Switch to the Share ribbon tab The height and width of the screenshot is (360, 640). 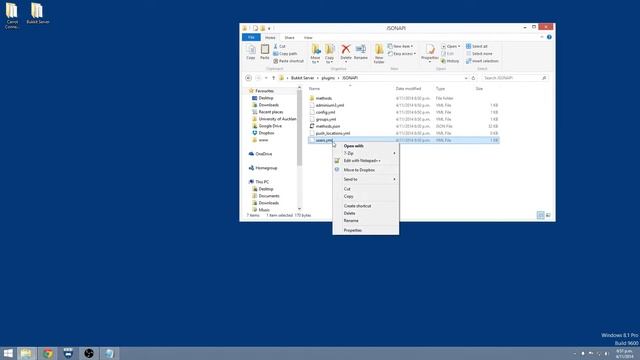tap(289, 38)
